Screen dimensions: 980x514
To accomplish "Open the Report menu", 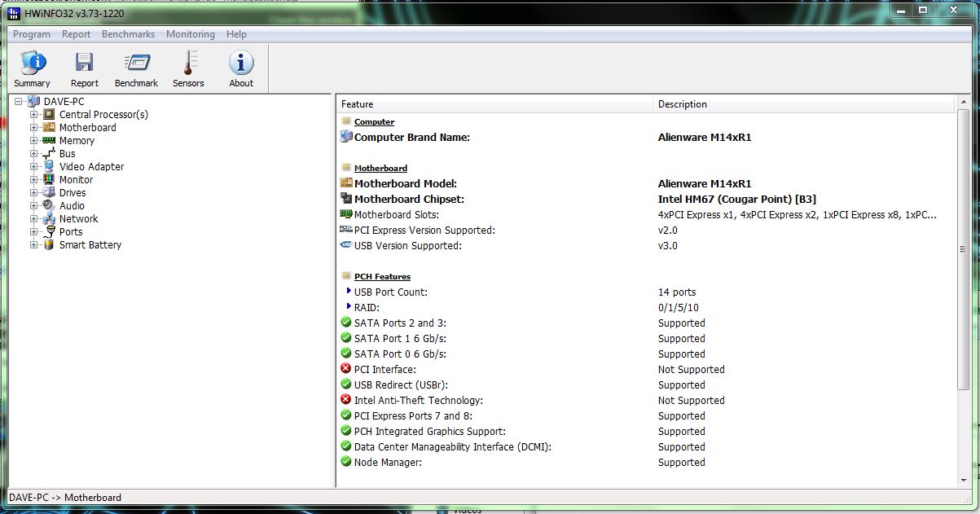I will (x=76, y=34).
